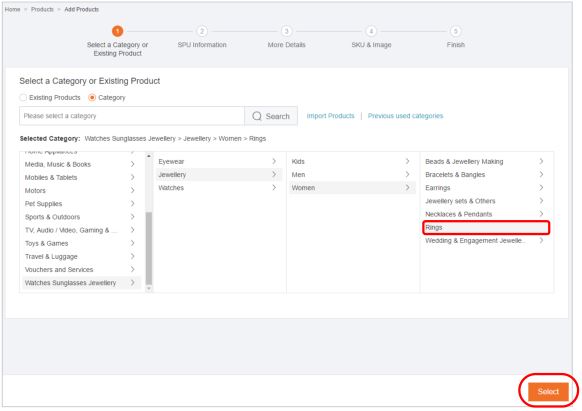
Task: Select the Existing Products radio button
Action: 23,97
